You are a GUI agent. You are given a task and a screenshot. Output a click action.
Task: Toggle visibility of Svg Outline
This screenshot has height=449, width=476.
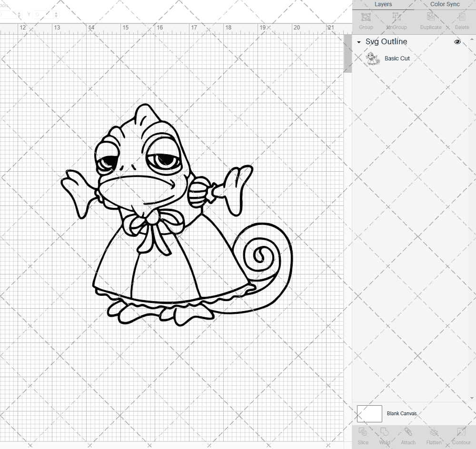pyautogui.click(x=457, y=41)
